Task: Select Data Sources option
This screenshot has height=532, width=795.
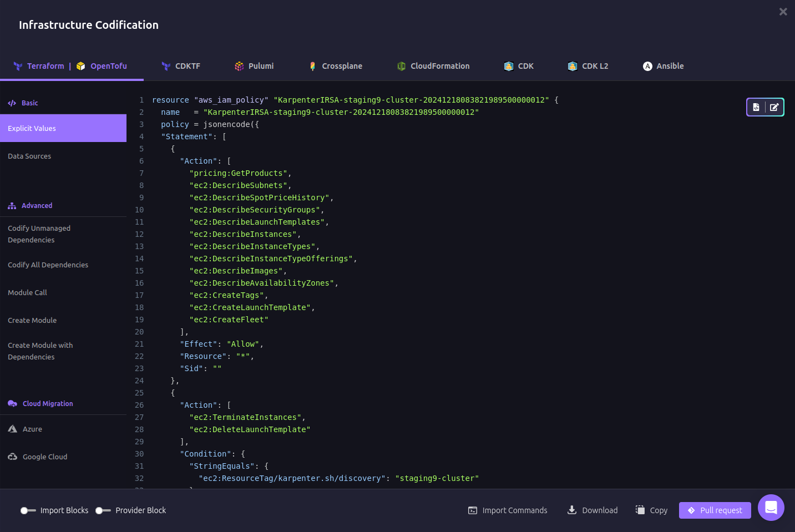Action: 63,156
